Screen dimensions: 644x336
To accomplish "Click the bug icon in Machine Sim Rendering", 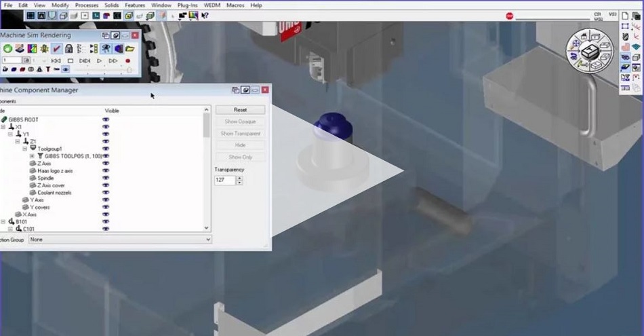I will tap(44, 49).
